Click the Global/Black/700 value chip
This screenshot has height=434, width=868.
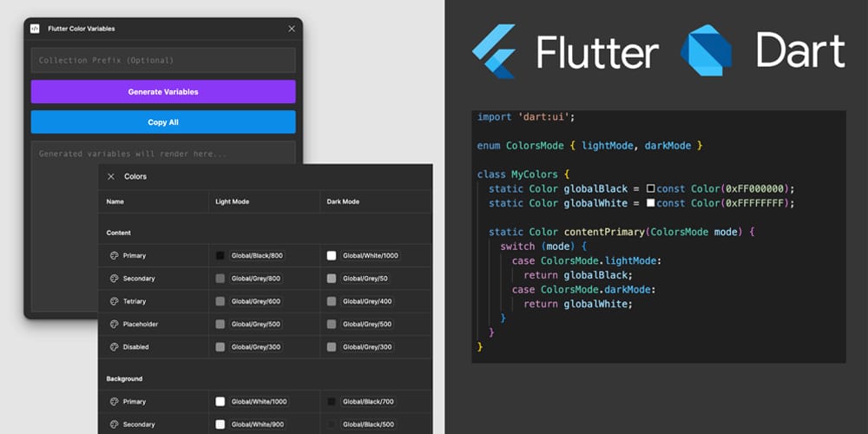[x=369, y=402]
